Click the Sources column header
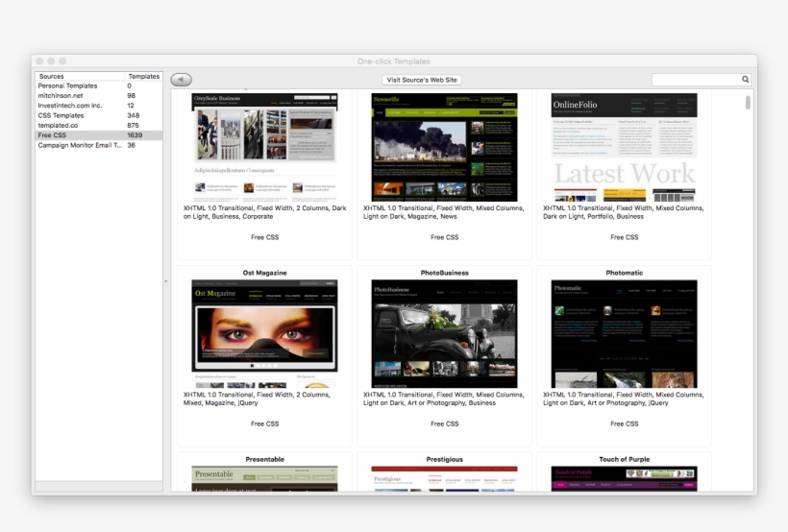Viewport: 788px width, 532px height. coord(80,77)
